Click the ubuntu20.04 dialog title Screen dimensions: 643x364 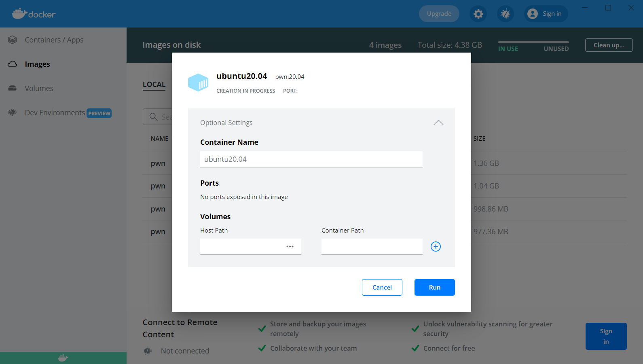242,76
